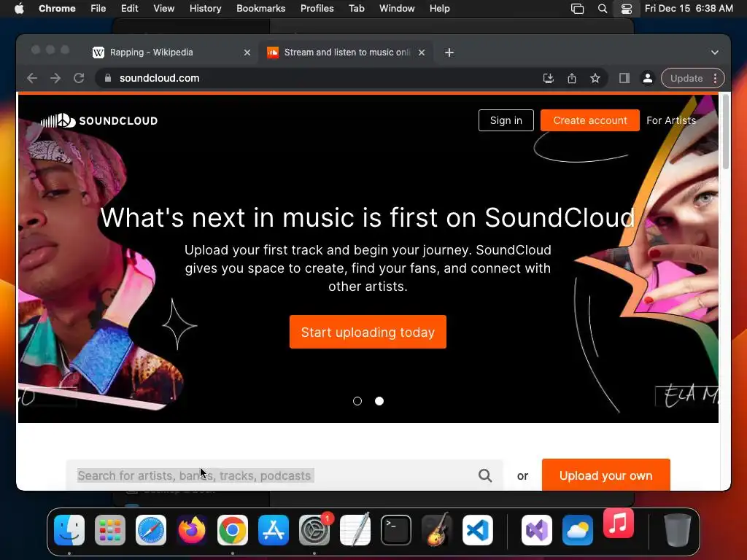Screen dimensions: 747x560
Task: Launch Safari from the Dock
Action: click(x=151, y=530)
